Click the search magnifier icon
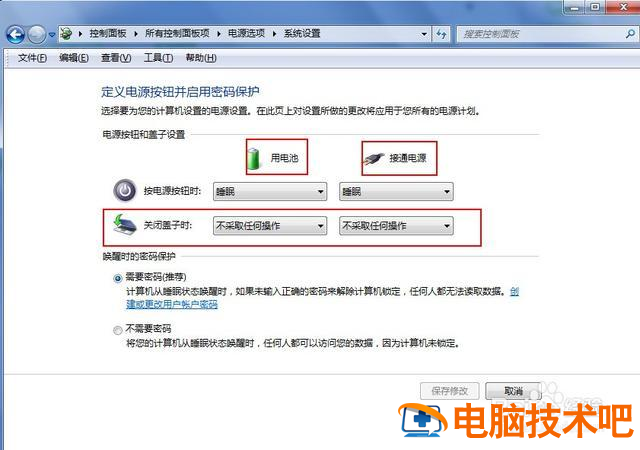Viewport: 640px width, 450px height. (x=630, y=34)
